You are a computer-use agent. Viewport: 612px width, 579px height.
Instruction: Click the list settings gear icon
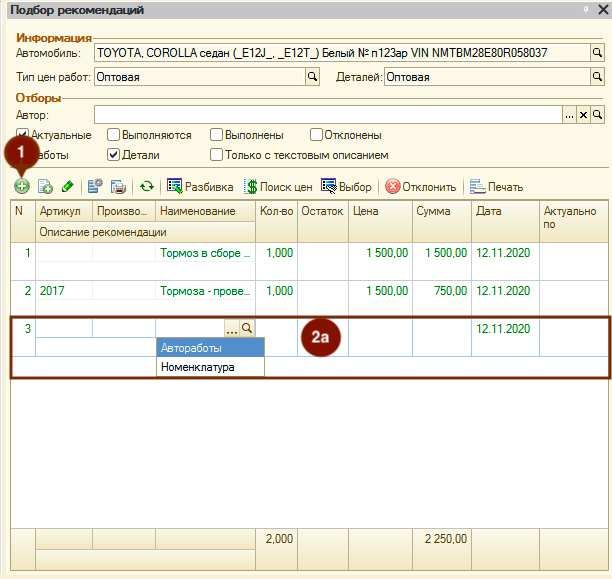click(95, 187)
